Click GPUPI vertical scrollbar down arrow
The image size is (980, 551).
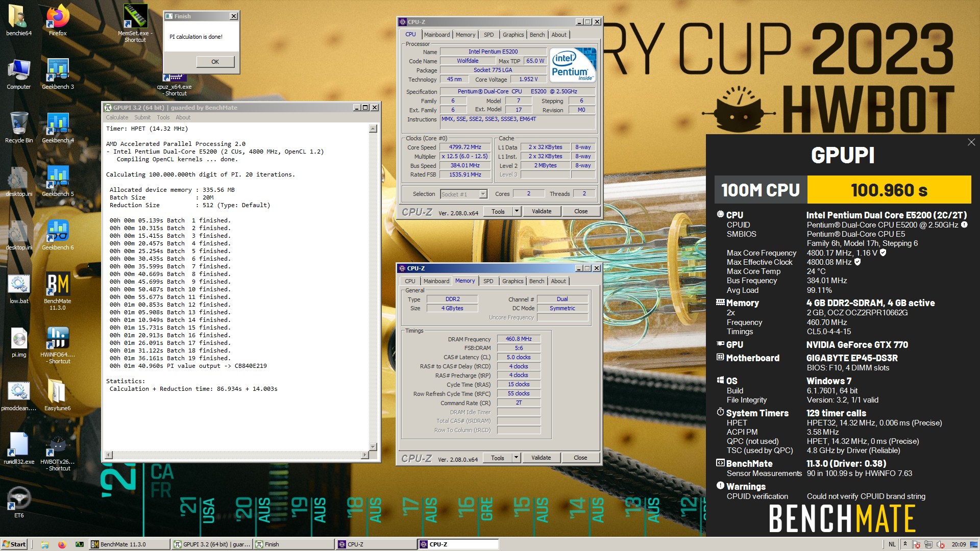pos(373,446)
